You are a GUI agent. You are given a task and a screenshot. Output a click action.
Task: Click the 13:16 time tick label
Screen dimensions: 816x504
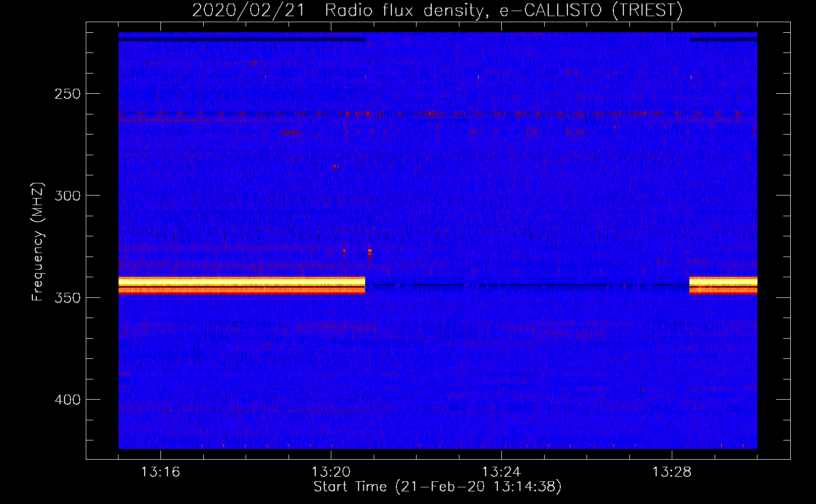(160, 472)
